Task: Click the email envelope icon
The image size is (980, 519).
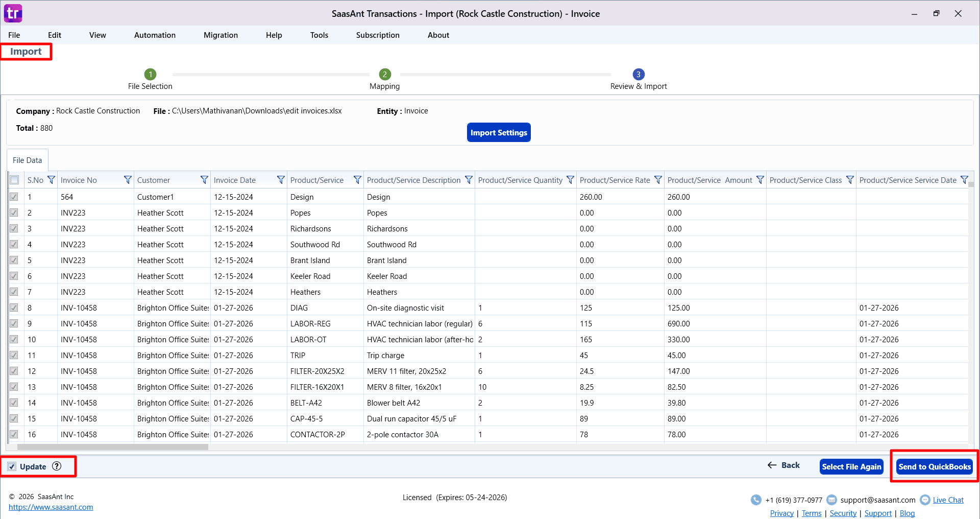Action: 831,500
